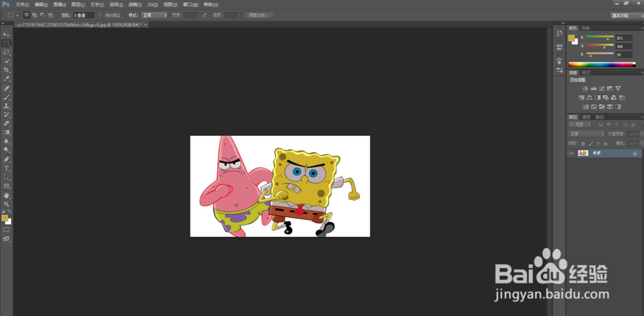Switch to the 通道 Channels tab
The width and height of the screenshot is (644, 316).
(x=586, y=117)
